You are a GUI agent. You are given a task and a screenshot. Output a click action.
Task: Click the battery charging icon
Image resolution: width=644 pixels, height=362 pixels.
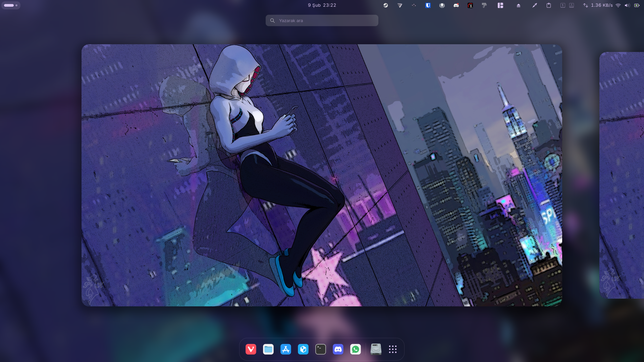point(637,5)
